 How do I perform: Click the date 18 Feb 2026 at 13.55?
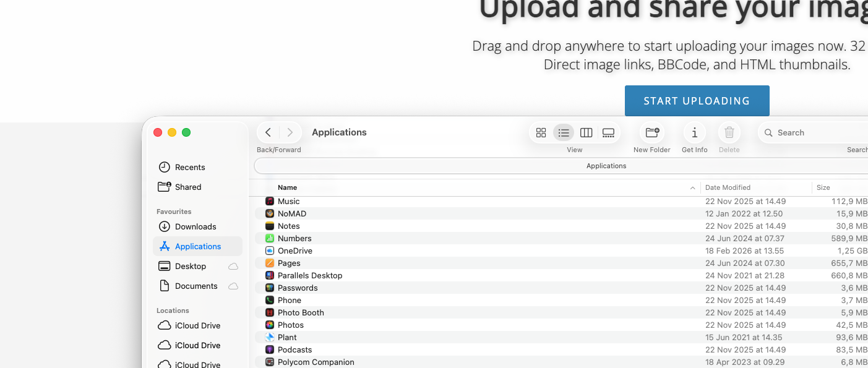tap(745, 250)
